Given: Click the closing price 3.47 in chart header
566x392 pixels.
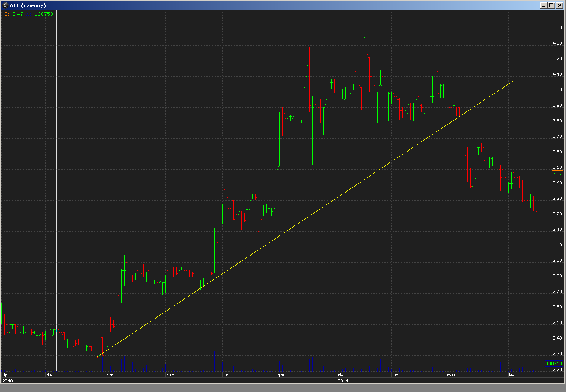Looking at the screenshot, I should [17, 14].
